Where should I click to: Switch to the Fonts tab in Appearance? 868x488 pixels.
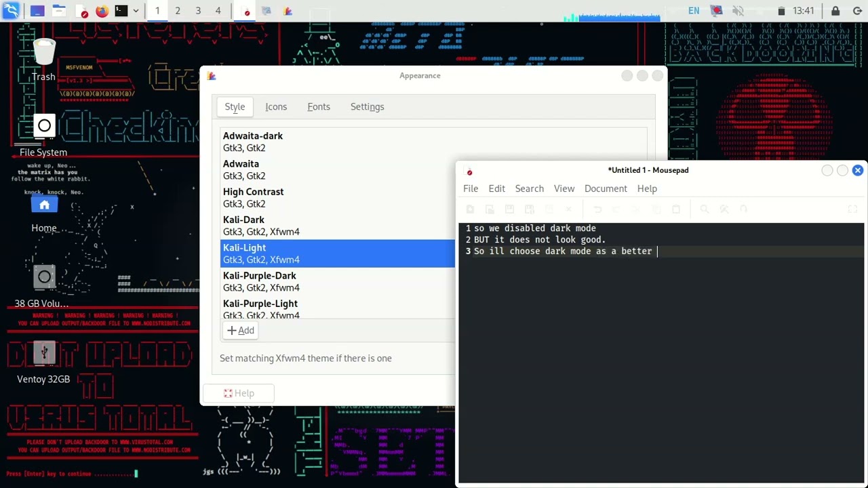pyautogui.click(x=319, y=106)
